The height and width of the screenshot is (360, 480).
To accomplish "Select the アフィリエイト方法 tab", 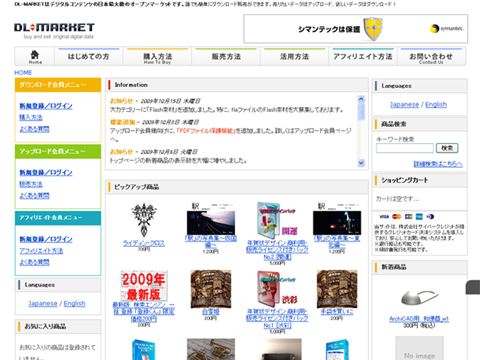I will tap(363, 56).
